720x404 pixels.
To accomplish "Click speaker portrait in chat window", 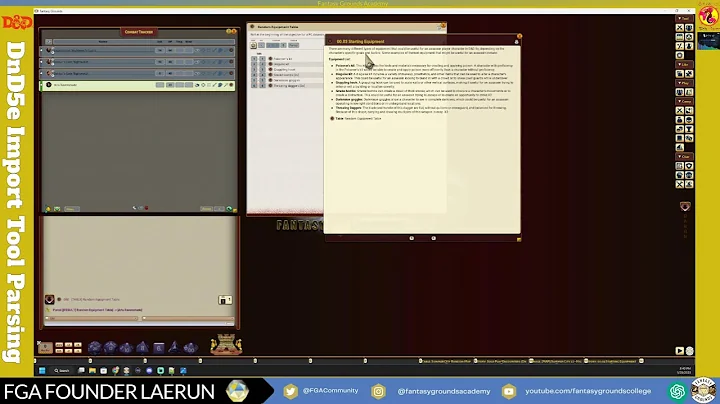I will click(x=50, y=299).
